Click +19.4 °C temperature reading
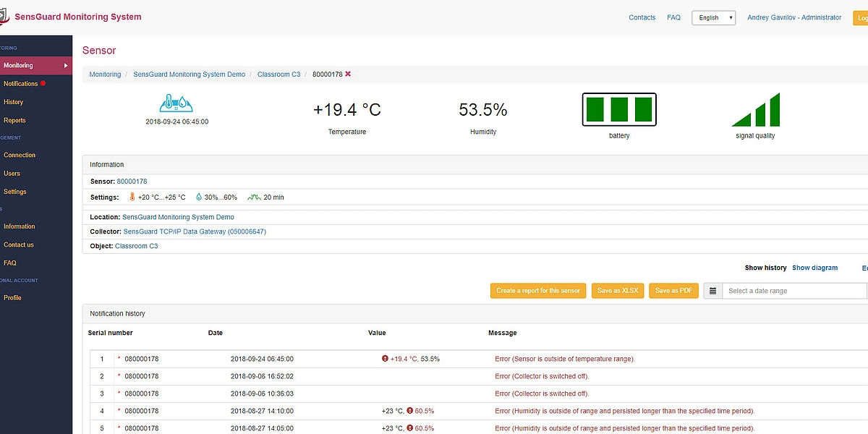The width and height of the screenshot is (868, 434). tap(347, 110)
